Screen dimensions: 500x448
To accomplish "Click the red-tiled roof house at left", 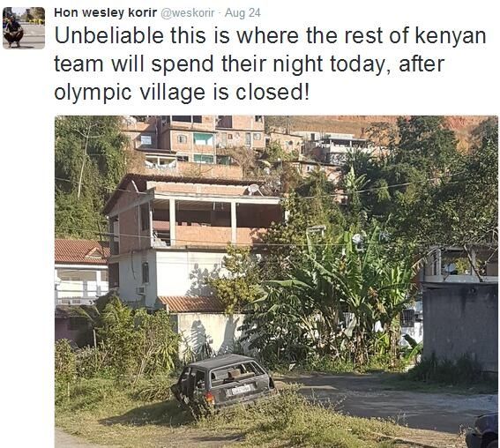I will click(x=82, y=272).
